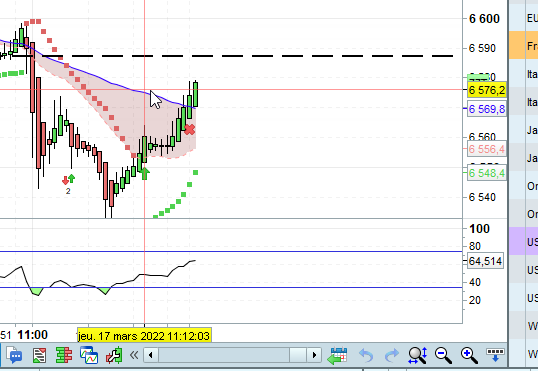Collapse toolbar with double chevron
This screenshot has width=538, height=371.
(x=134, y=355)
